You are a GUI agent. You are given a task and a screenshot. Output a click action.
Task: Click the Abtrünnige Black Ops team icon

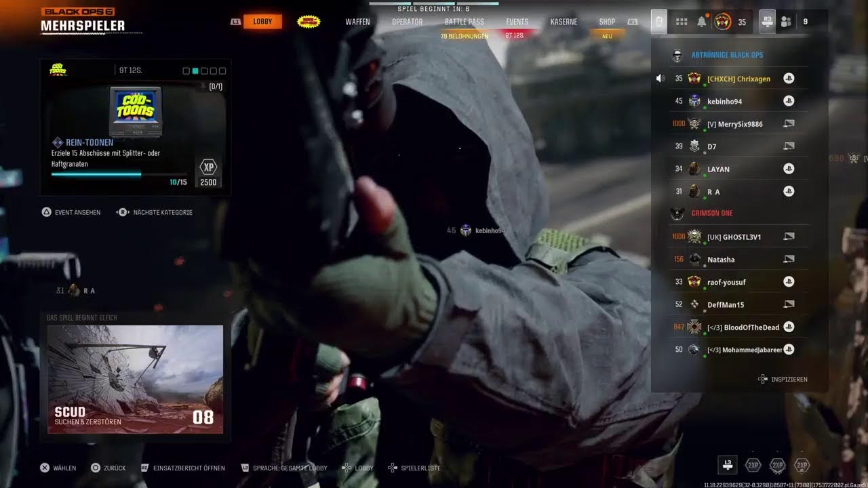click(x=676, y=56)
